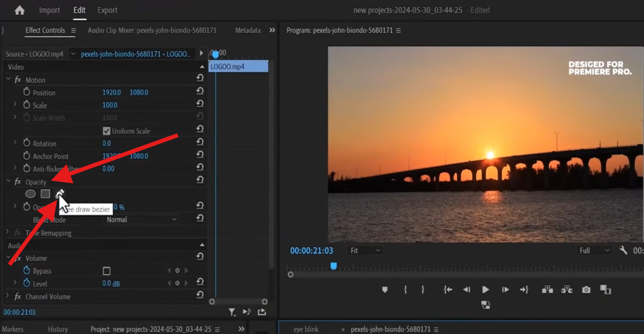Add a marker in the Program monitor
The image size is (644, 334).
[385, 290]
